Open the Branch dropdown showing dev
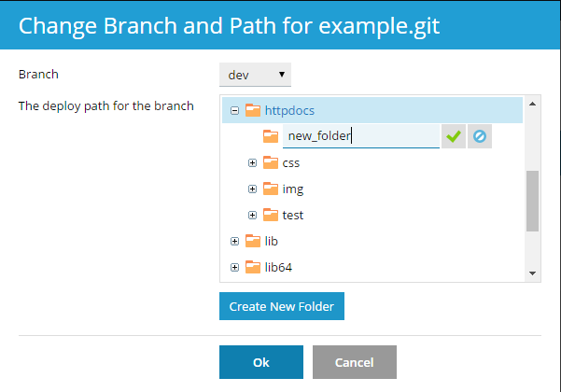 [255, 74]
